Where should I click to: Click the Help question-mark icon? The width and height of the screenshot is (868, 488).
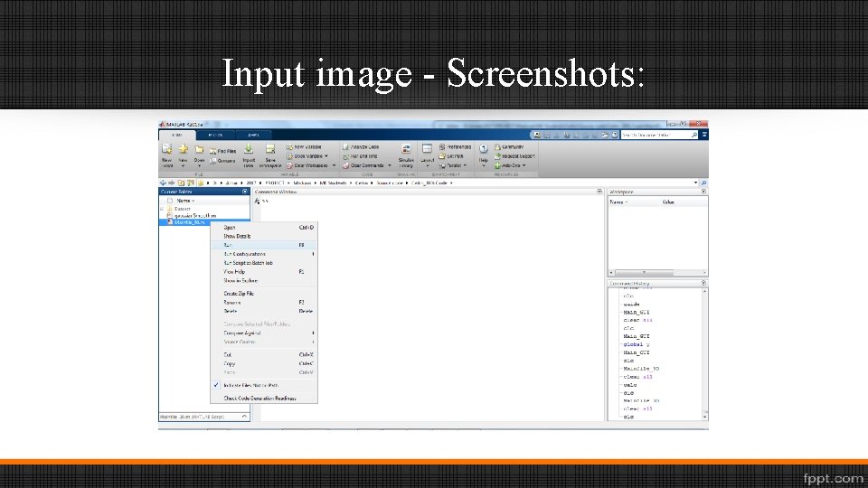[x=483, y=149]
